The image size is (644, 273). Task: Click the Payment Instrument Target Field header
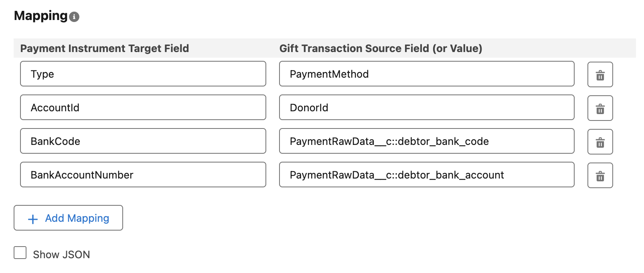point(105,48)
